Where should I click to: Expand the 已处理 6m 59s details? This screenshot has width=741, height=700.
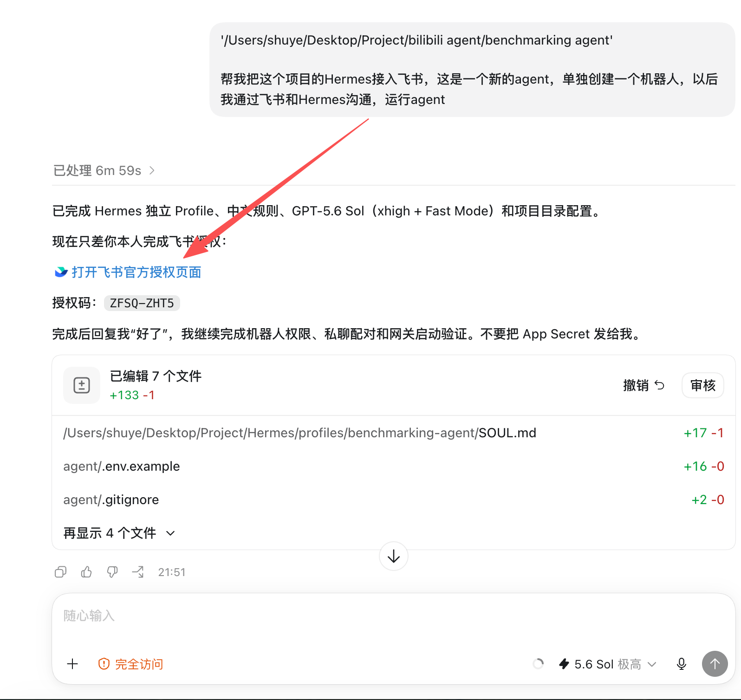pyautogui.click(x=104, y=171)
